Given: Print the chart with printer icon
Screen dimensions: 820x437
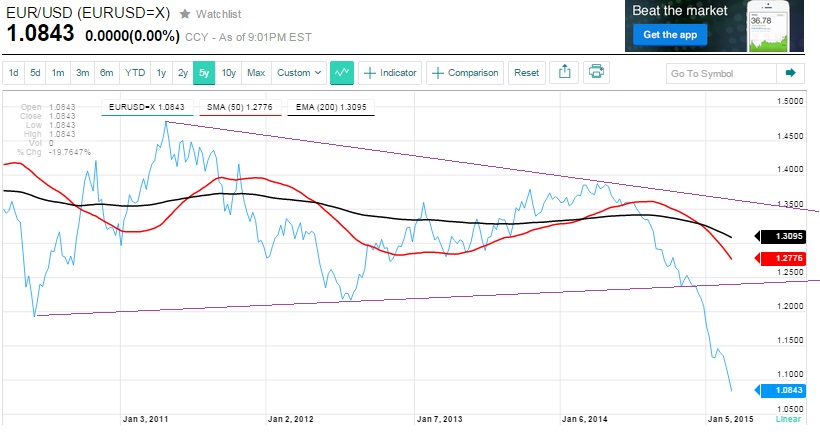Looking at the screenshot, I should tap(597, 73).
